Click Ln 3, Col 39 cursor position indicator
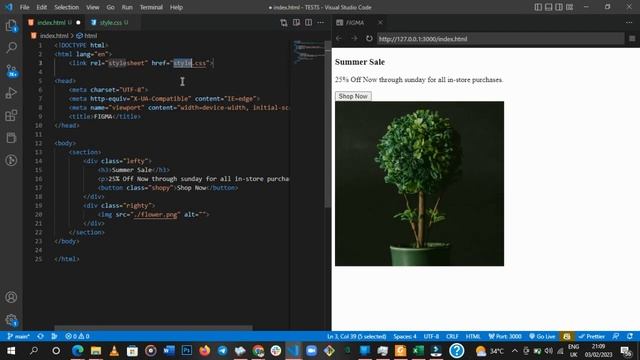The image size is (640, 360). pyautogui.click(x=356, y=336)
